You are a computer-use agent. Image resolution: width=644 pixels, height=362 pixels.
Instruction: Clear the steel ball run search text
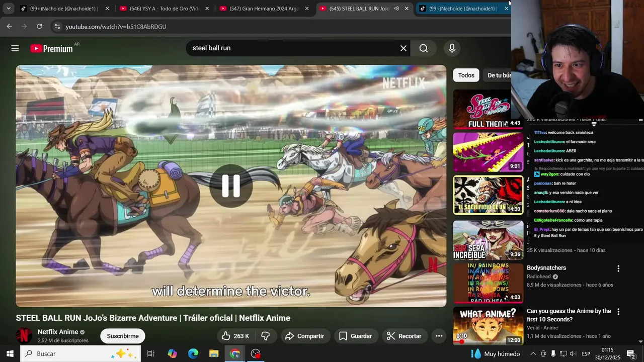(403, 48)
